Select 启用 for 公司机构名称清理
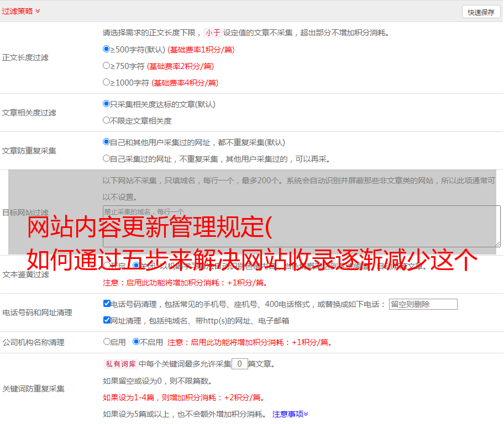Image resolution: width=504 pixels, height=424 pixels. tap(107, 342)
